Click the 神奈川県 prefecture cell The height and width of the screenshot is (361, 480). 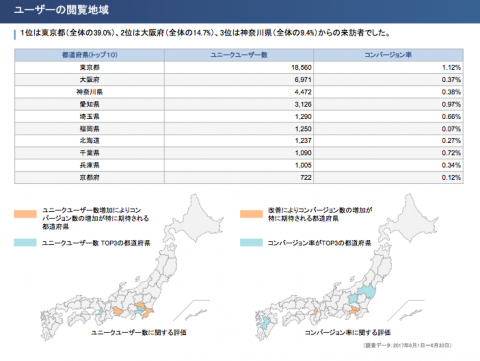click(x=89, y=92)
